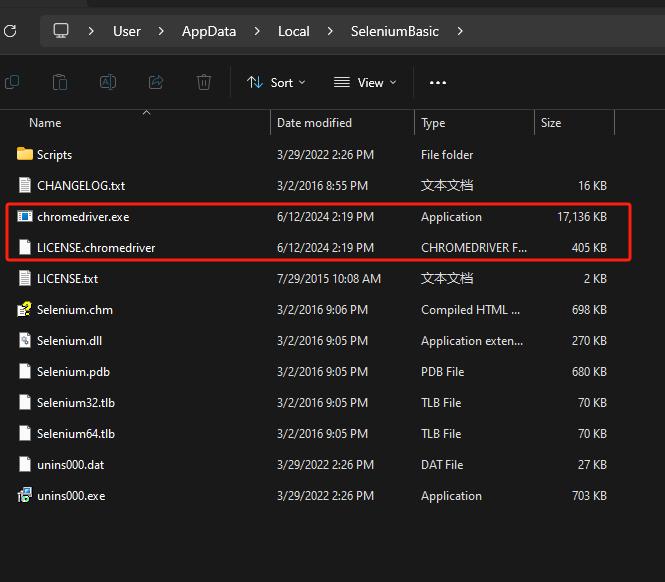
Task: Sort by the Type column header
Action: click(x=433, y=123)
